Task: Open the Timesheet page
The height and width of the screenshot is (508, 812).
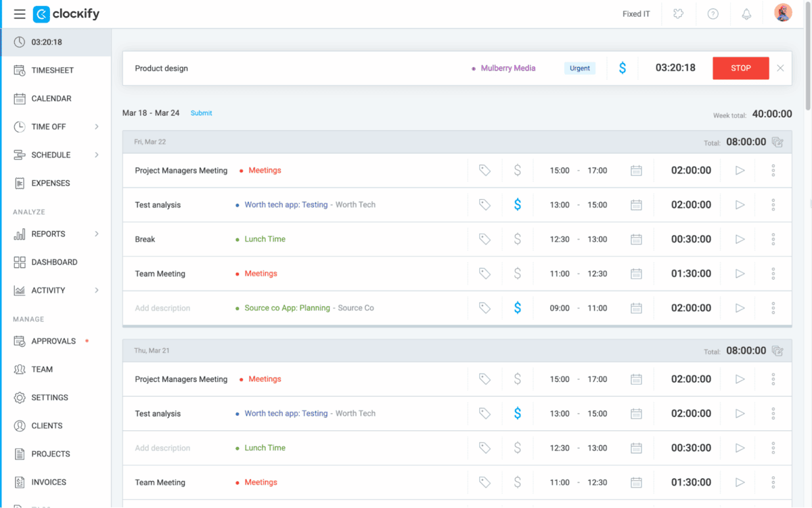Action: point(52,70)
